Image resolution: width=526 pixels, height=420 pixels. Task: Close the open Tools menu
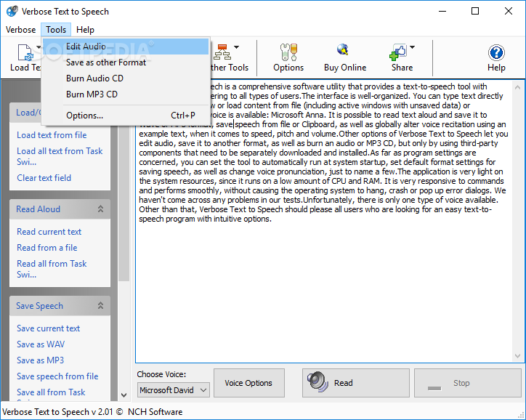[x=56, y=30]
